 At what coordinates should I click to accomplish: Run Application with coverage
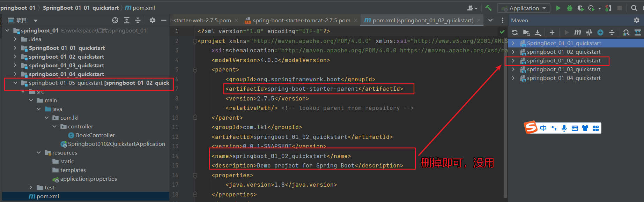click(x=580, y=8)
